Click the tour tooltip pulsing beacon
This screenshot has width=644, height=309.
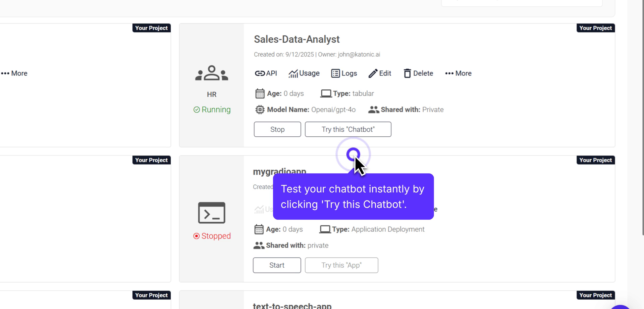[353, 154]
